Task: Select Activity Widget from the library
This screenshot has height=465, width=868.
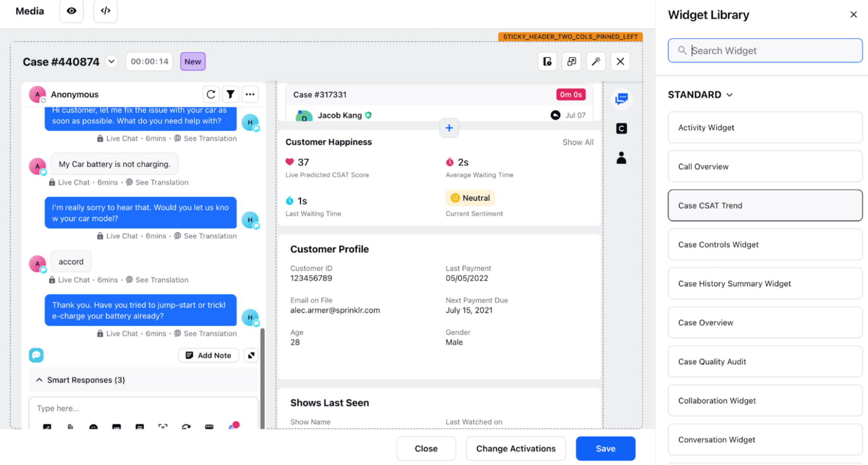Action: click(765, 128)
